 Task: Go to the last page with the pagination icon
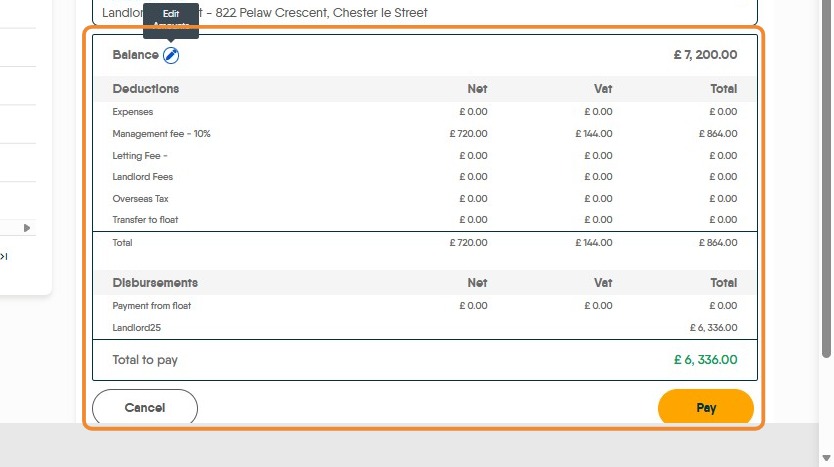[4, 257]
